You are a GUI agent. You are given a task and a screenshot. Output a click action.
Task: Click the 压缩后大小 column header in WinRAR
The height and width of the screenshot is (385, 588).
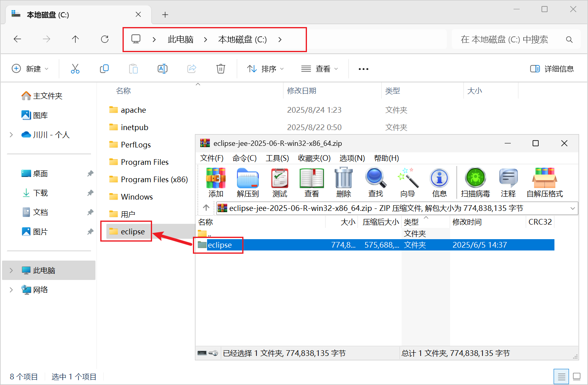tap(381, 222)
